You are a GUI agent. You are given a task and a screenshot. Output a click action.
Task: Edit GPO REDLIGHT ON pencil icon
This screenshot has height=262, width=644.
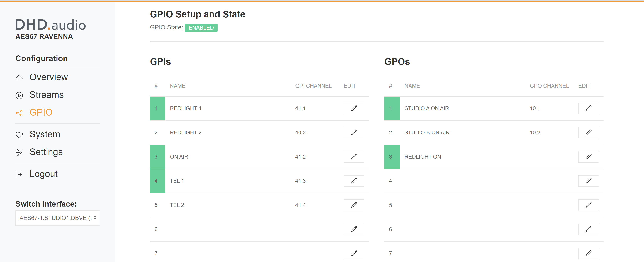point(588,157)
